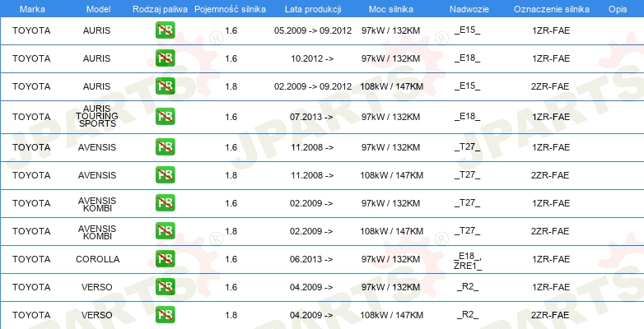The height and width of the screenshot is (329, 644).
Task: Click 2ZR-FAE engine code in Auris 1.8 row
Action: pos(550,86)
